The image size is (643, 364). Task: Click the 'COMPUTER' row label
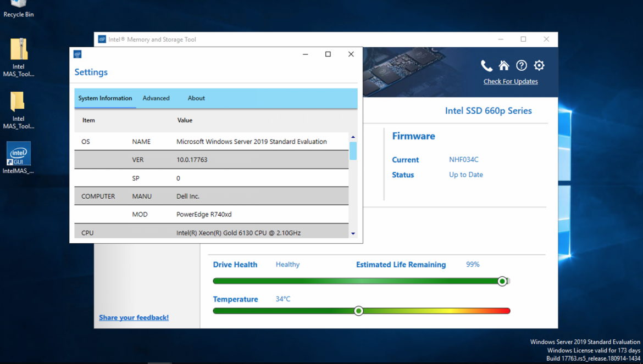[98, 196]
